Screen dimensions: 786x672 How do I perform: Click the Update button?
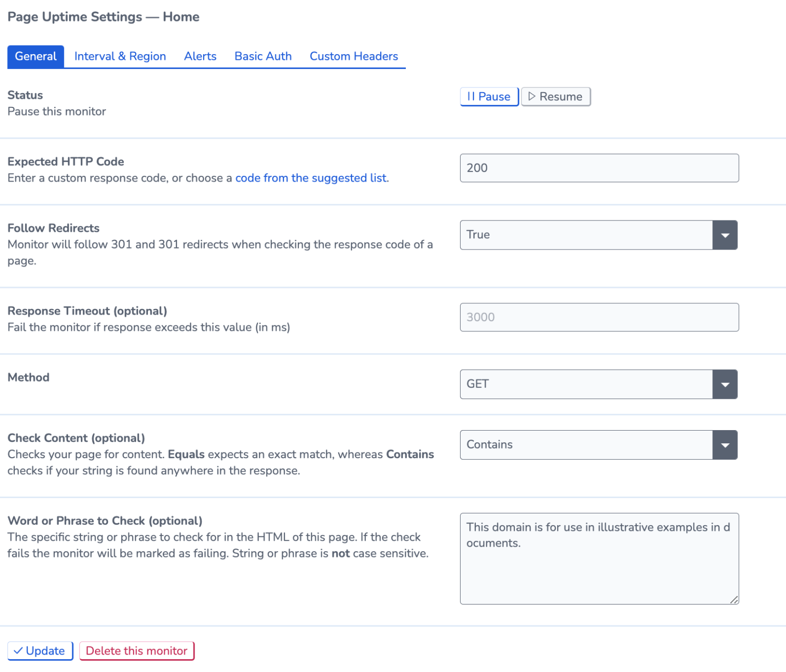pos(40,651)
